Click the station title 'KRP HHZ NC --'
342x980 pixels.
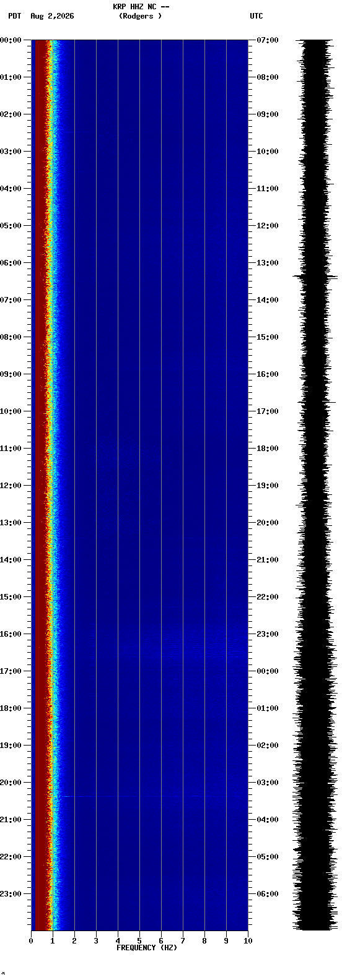click(141, 7)
